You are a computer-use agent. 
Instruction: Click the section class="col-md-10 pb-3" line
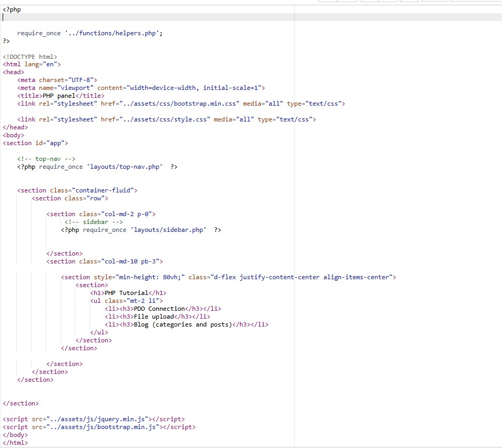tap(104, 261)
